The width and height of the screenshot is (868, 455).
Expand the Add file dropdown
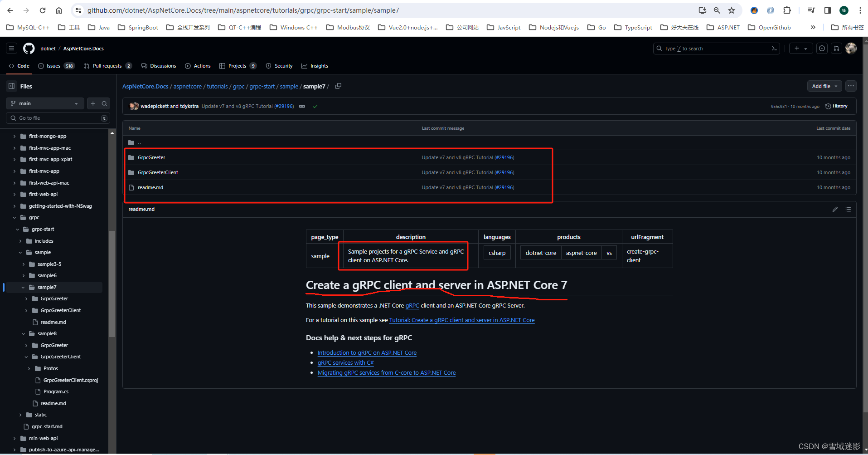coord(824,86)
